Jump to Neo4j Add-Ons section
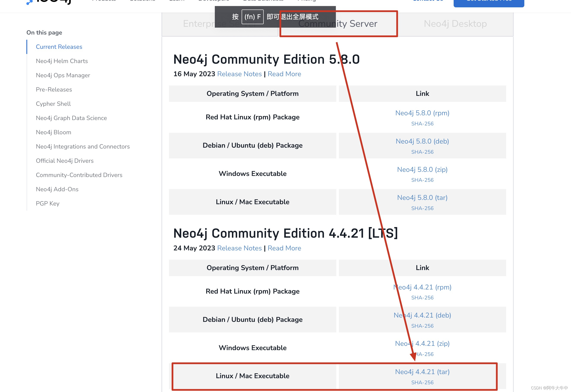Viewport: 571px width, 392px height. pos(57,189)
